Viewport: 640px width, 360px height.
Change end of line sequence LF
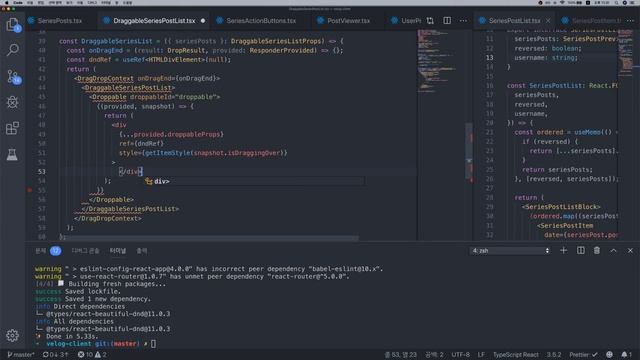481,355
